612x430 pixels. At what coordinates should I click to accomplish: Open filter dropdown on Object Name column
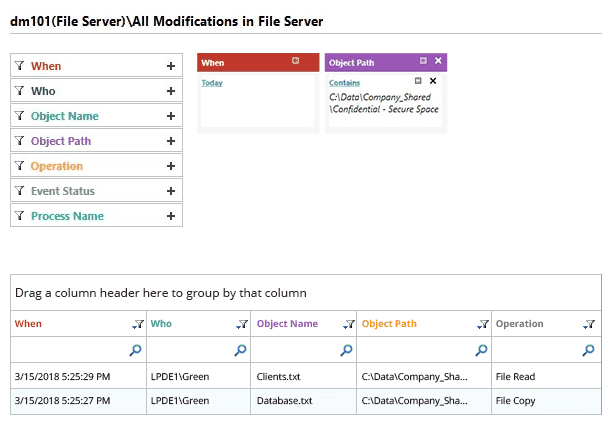(x=349, y=324)
